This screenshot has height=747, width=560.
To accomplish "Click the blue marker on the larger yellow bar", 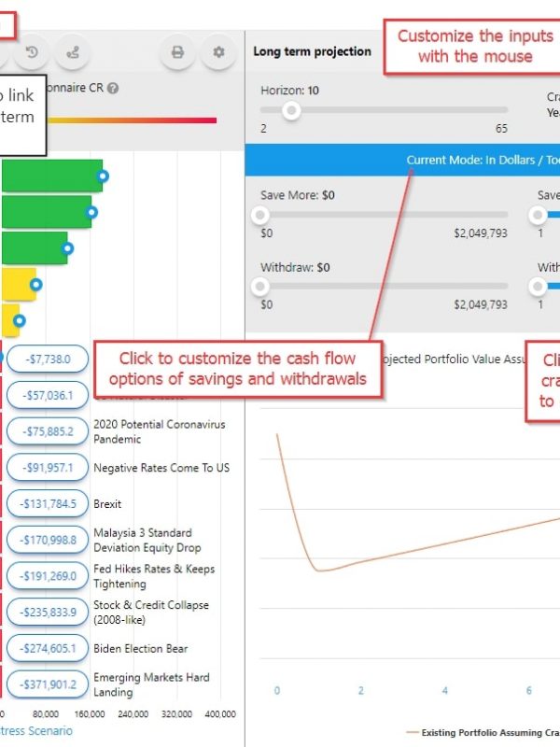I will coord(35,285).
